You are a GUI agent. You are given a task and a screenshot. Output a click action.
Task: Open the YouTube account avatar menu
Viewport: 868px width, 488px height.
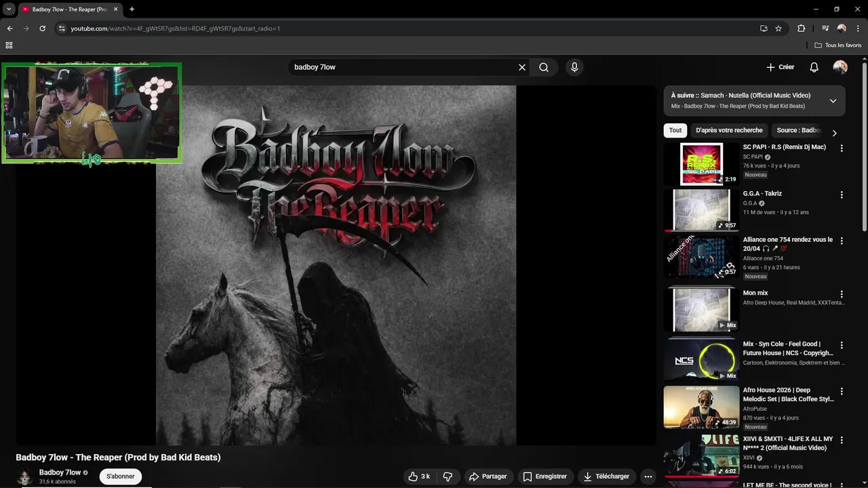pyautogui.click(x=840, y=67)
